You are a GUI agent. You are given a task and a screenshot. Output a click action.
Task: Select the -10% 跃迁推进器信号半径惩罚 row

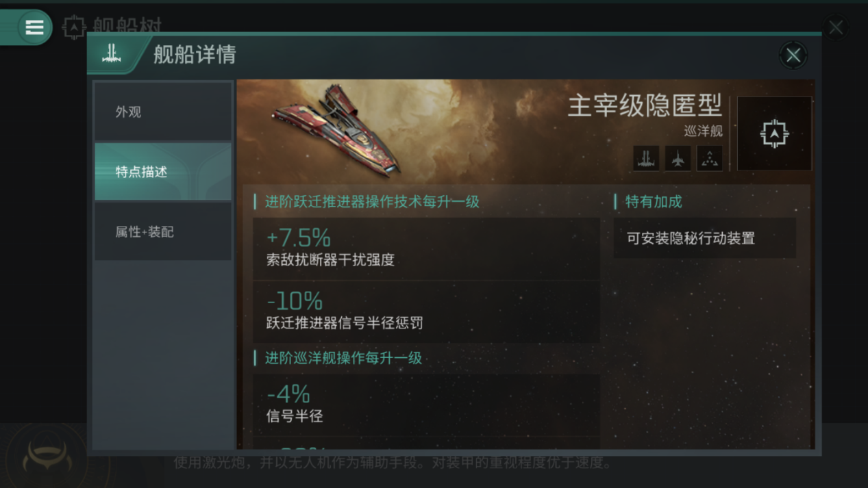coord(426,312)
